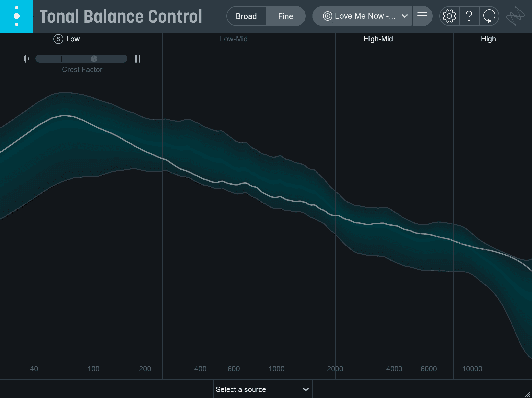Image resolution: width=532 pixels, height=398 pixels.
Task: Click the 1000 frequency axis label
Action: tap(277, 369)
